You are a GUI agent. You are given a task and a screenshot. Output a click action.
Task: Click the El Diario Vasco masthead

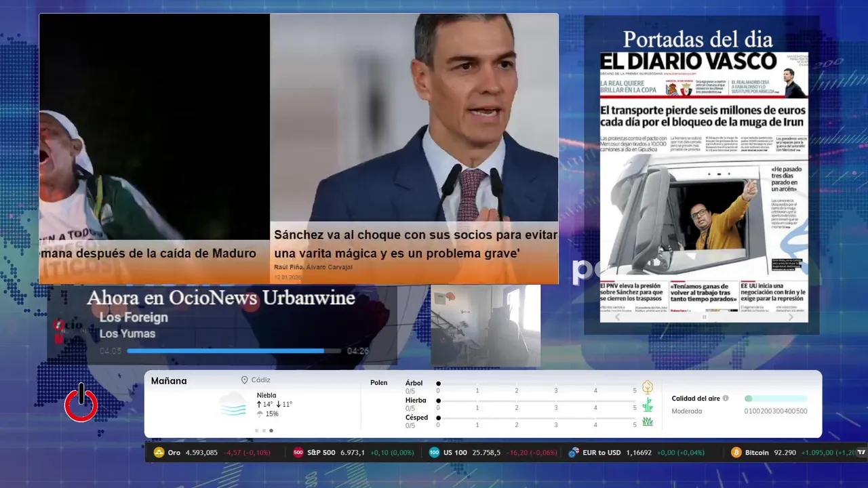tap(689, 61)
